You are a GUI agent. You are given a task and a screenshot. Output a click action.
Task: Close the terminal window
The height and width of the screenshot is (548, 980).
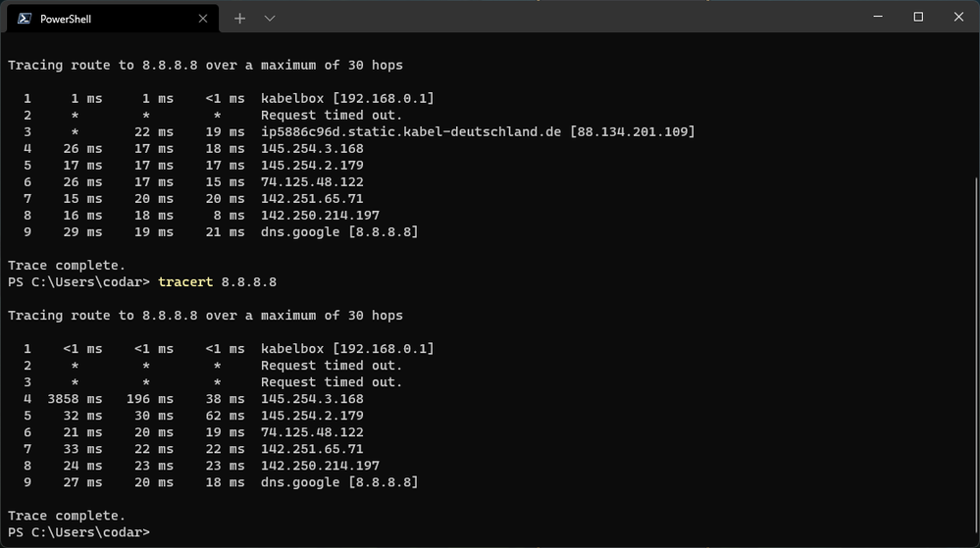coord(958,17)
